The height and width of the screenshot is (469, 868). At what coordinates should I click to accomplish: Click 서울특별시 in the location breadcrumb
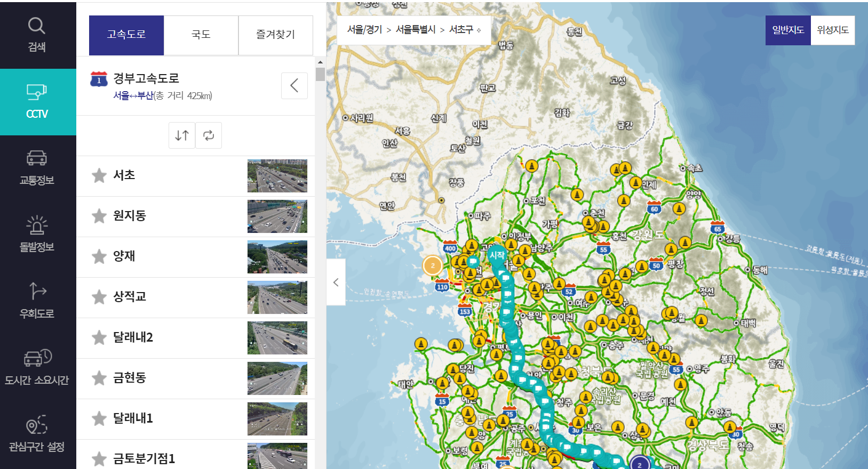coord(416,30)
